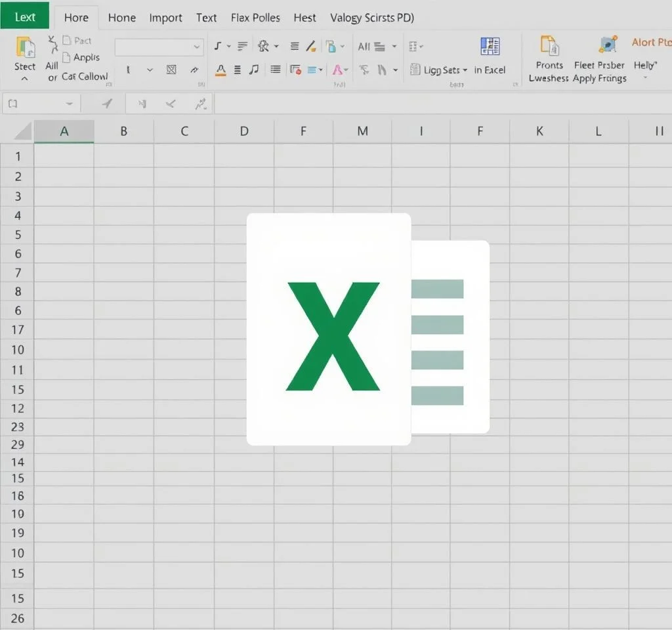Expand the small arrow under Helly

coord(645,77)
